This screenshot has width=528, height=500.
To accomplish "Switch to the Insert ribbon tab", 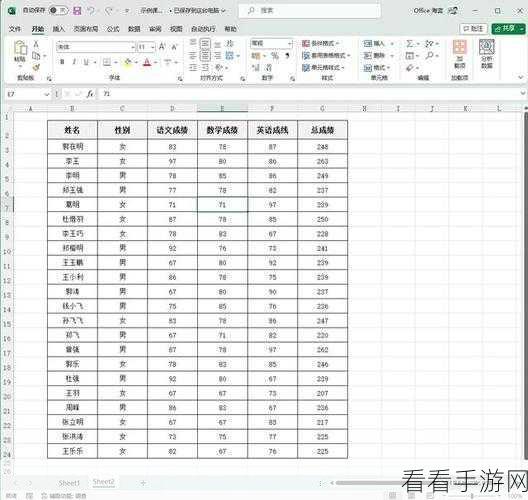I will click(59, 29).
